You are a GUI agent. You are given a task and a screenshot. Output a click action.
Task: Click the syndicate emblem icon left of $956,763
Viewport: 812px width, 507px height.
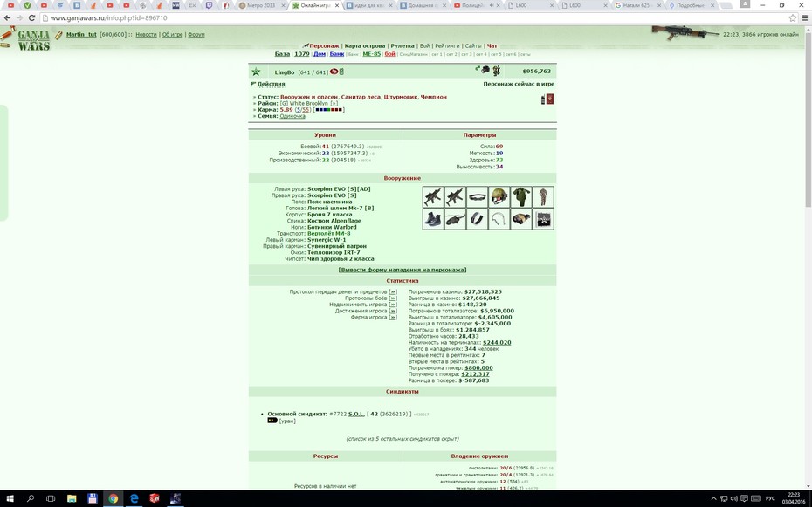point(496,71)
